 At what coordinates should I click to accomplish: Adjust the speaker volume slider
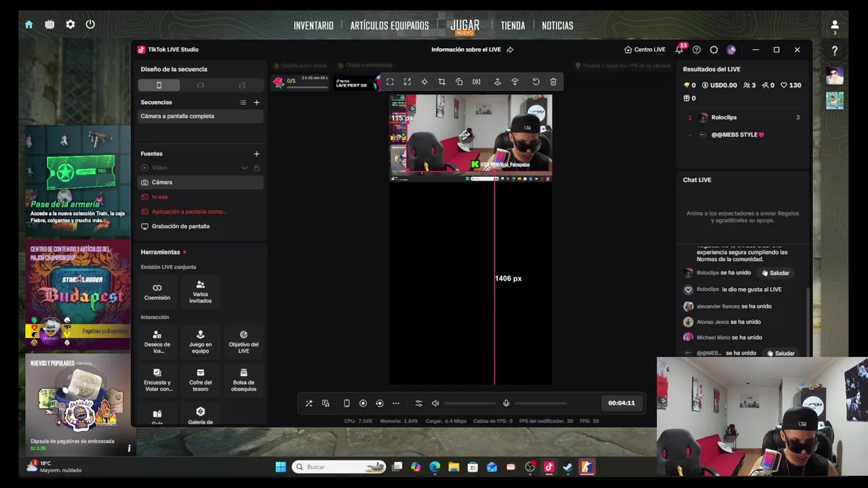[x=470, y=403]
